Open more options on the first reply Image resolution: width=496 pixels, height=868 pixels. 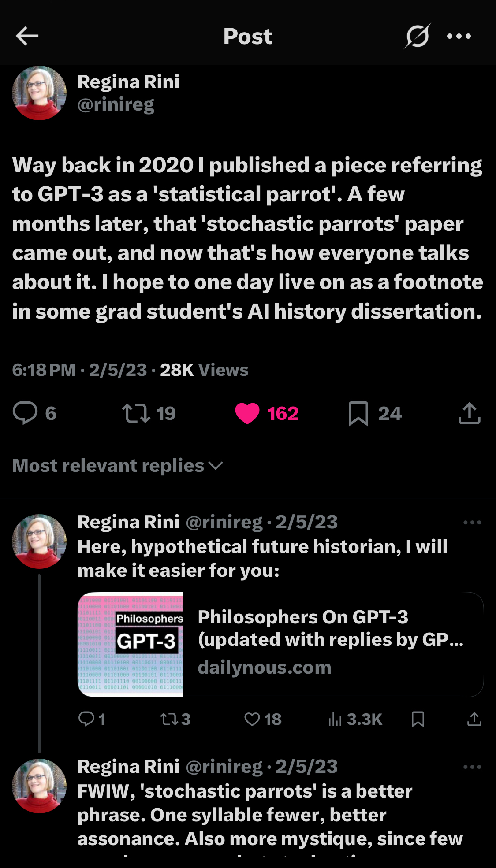coord(472,523)
